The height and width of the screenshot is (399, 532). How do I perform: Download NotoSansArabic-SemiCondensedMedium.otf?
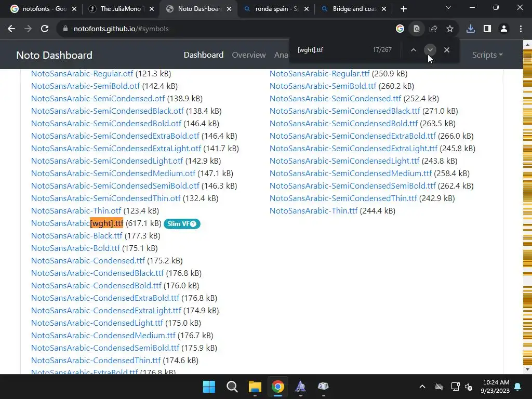click(x=113, y=174)
